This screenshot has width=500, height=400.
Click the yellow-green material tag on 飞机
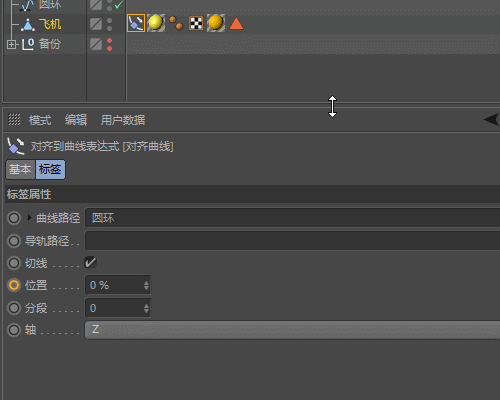click(156, 23)
